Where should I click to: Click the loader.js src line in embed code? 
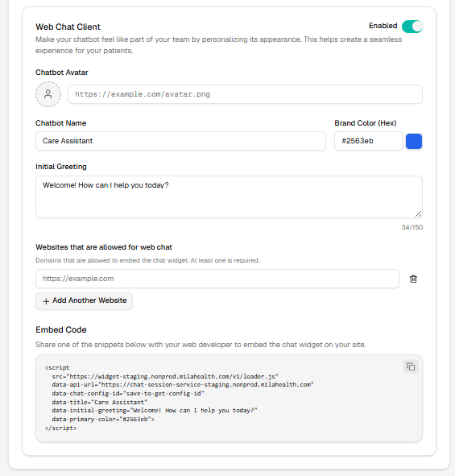(165, 376)
